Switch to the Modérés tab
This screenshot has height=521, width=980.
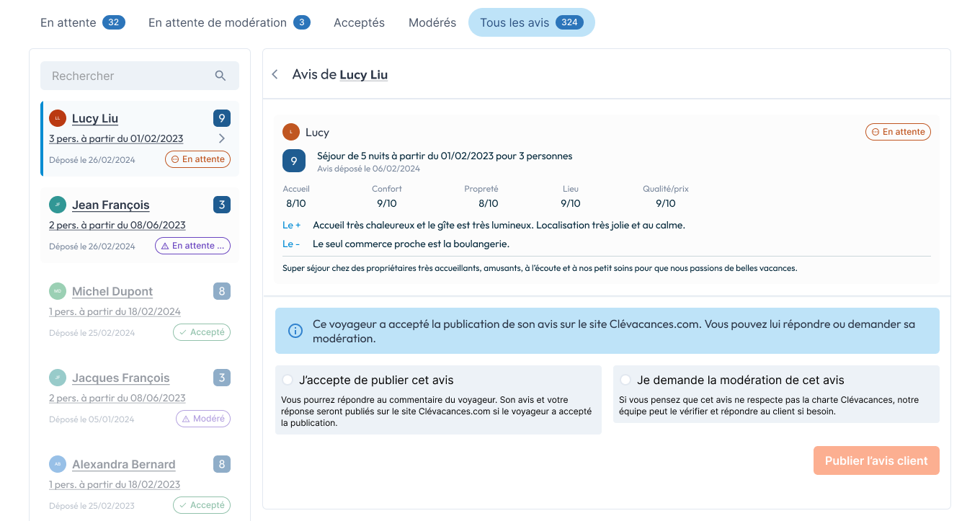(432, 22)
